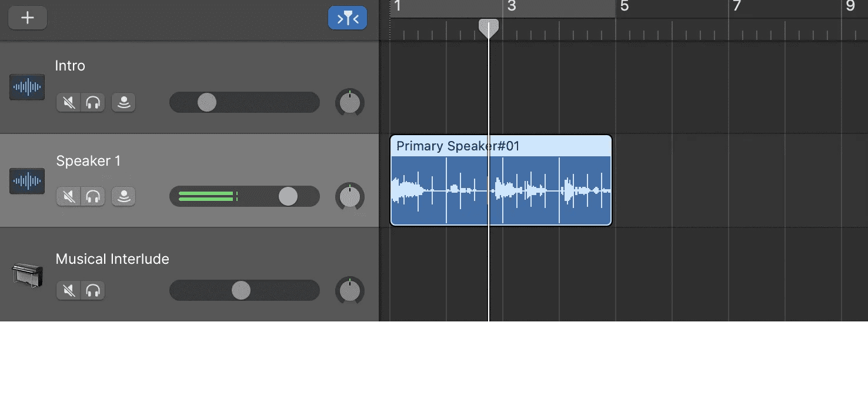Select the Primary Speaker#01 region title bar

(x=501, y=146)
